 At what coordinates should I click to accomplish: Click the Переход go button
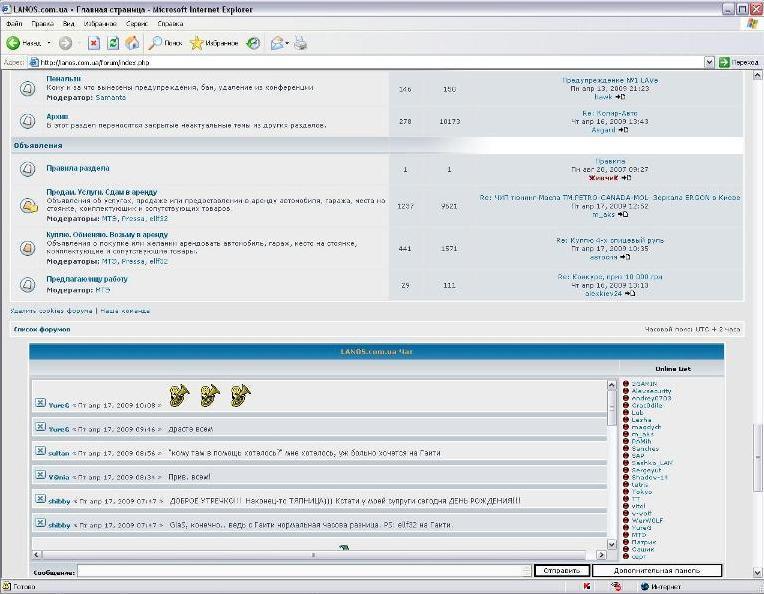tap(739, 62)
